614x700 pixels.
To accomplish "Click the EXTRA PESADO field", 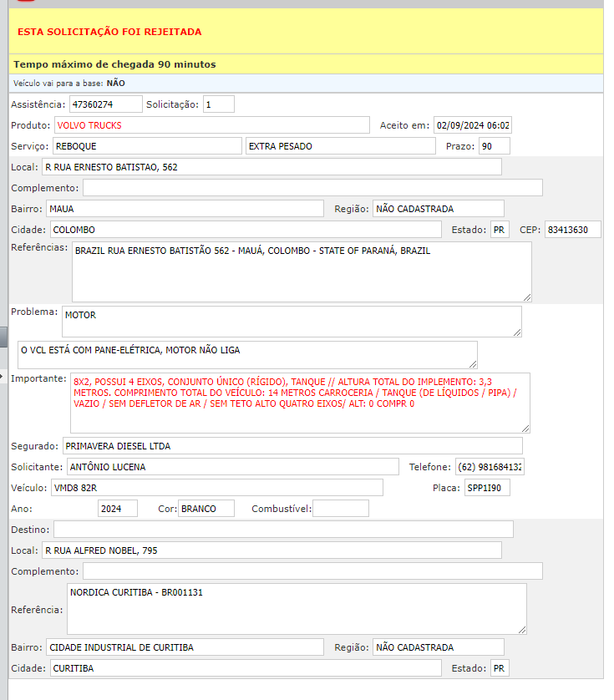I will 340,146.
